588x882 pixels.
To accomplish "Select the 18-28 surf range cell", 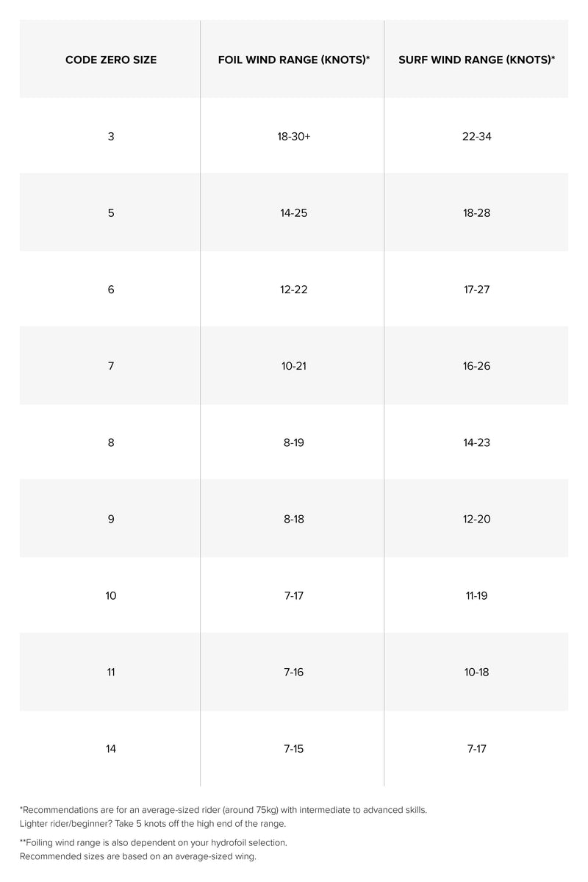I will 476,213.
